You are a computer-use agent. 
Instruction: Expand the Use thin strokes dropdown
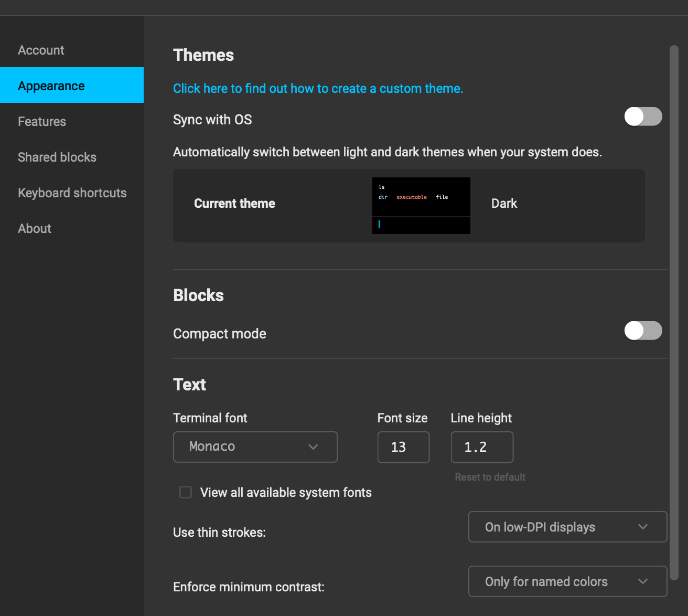point(567,527)
